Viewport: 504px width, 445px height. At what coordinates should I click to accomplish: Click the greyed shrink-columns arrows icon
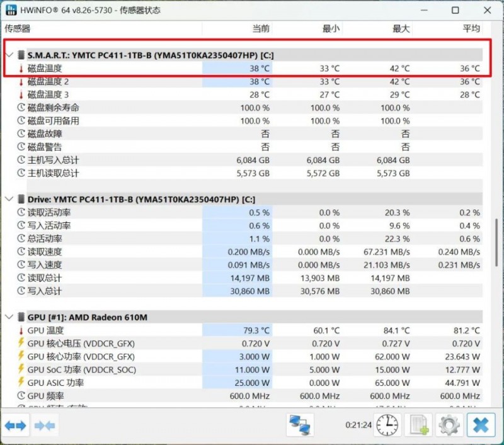[x=45, y=425]
